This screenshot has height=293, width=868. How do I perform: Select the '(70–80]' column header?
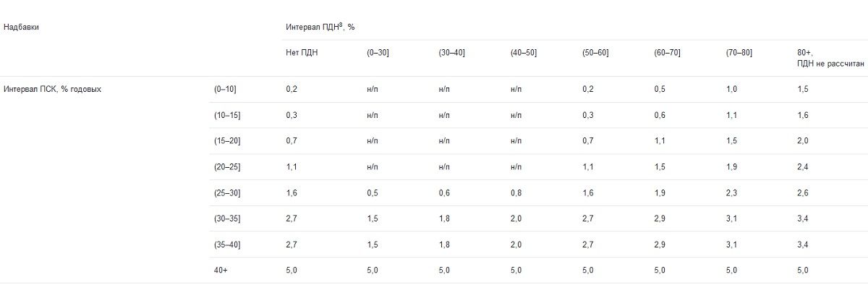coord(739,53)
